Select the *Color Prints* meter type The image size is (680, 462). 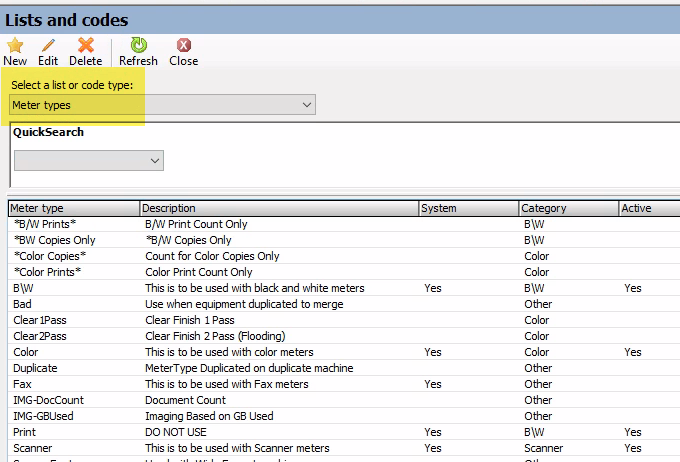pos(48,272)
